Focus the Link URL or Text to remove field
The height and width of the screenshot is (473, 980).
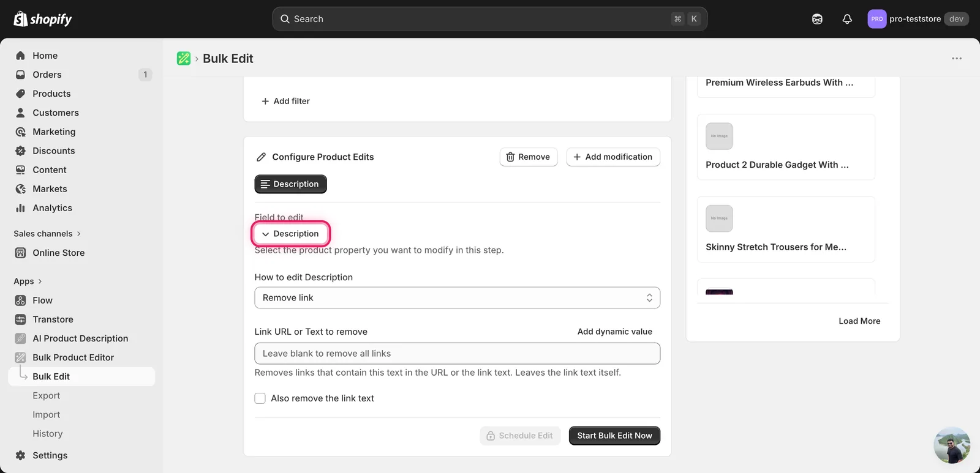point(457,354)
